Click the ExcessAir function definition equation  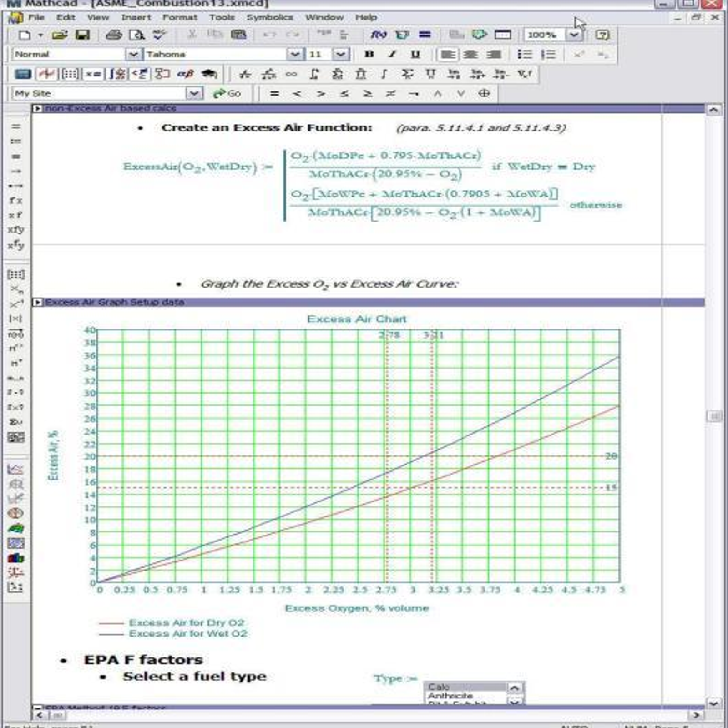tap(373, 185)
